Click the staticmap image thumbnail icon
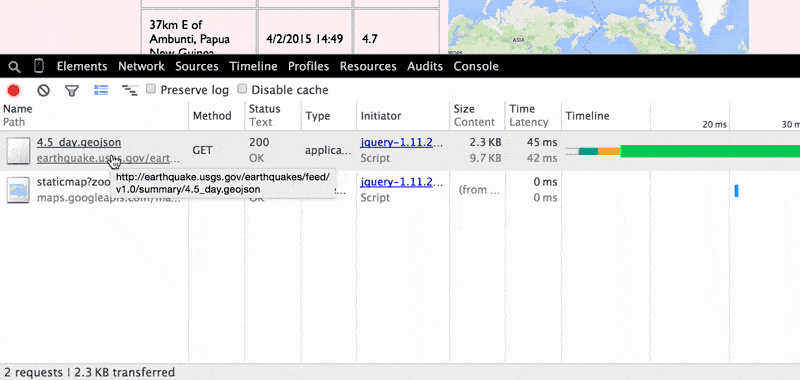The image size is (800, 380). pos(18,190)
